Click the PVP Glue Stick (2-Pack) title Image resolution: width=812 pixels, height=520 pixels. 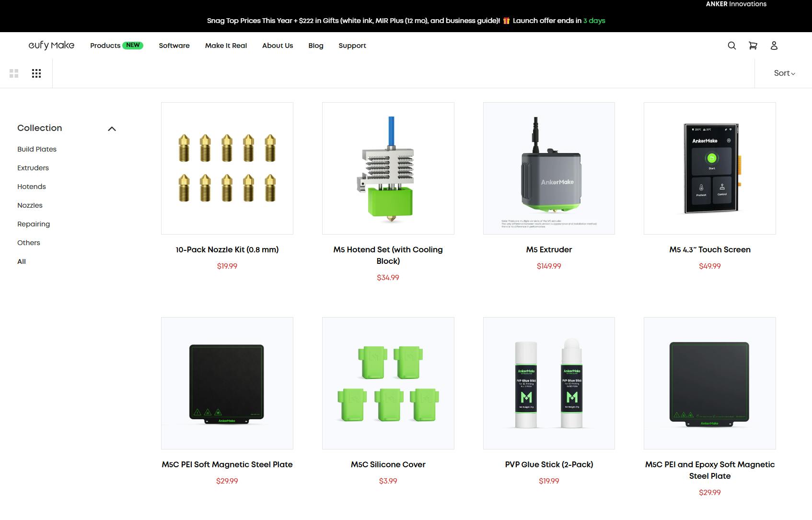click(x=549, y=464)
